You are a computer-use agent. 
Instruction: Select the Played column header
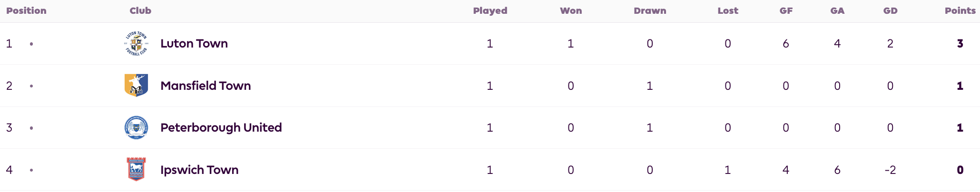490,10
